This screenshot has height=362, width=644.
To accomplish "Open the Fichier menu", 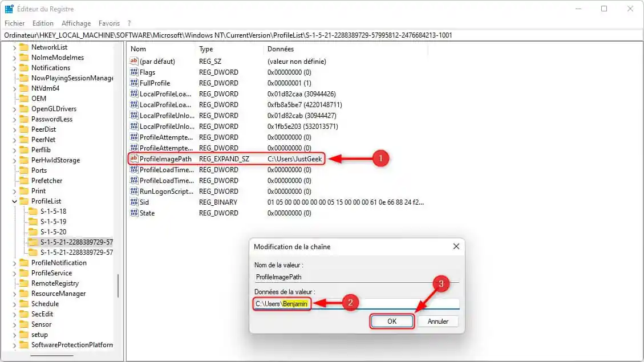I will (x=14, y=23).
